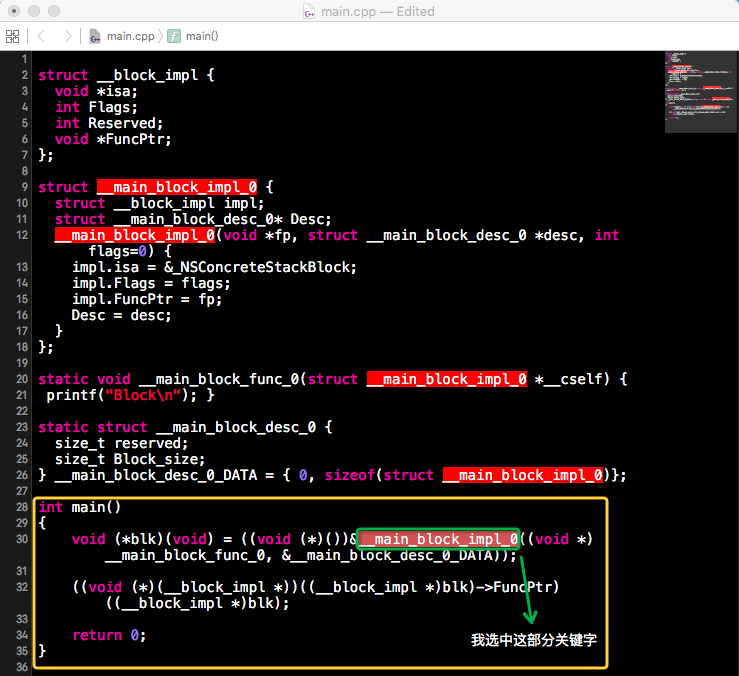Click 'impl.Flags = flags;' text
The height and width of the screenshot is (676, 739).
coord(151,283)
